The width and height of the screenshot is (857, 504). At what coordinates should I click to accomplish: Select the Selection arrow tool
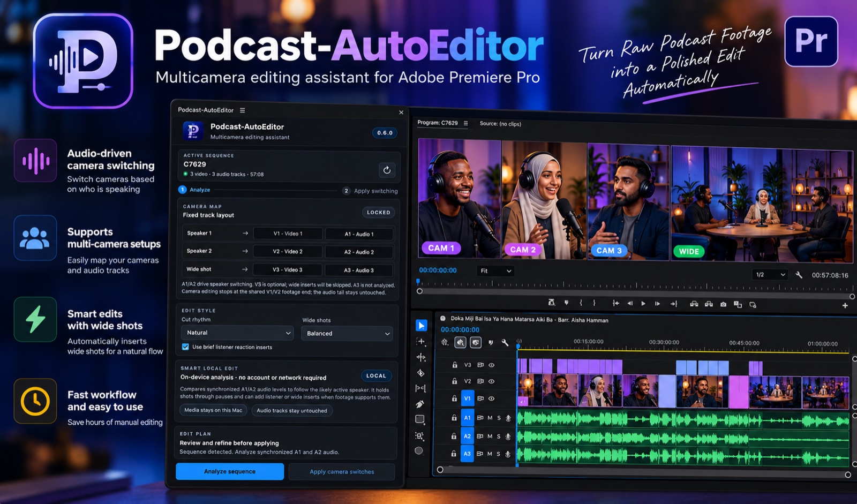421,326
